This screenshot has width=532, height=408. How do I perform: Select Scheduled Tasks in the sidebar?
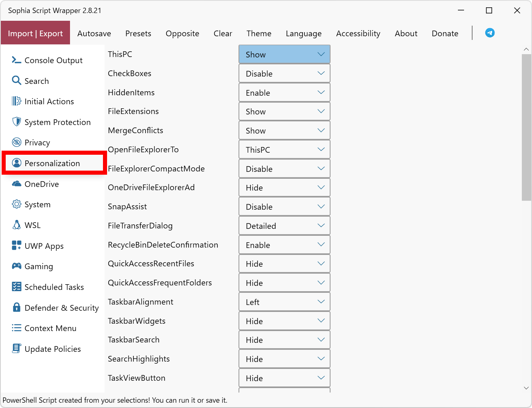54,287
